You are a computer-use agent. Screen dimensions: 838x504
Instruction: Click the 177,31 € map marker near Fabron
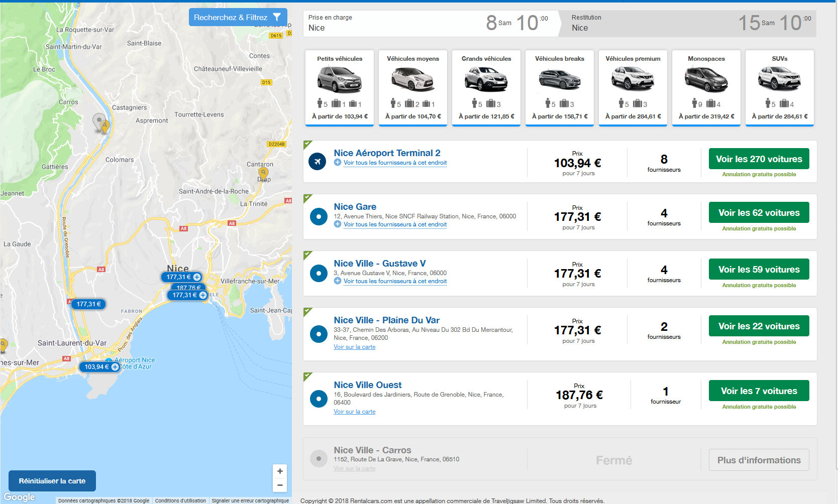click(x=88, y=304)
